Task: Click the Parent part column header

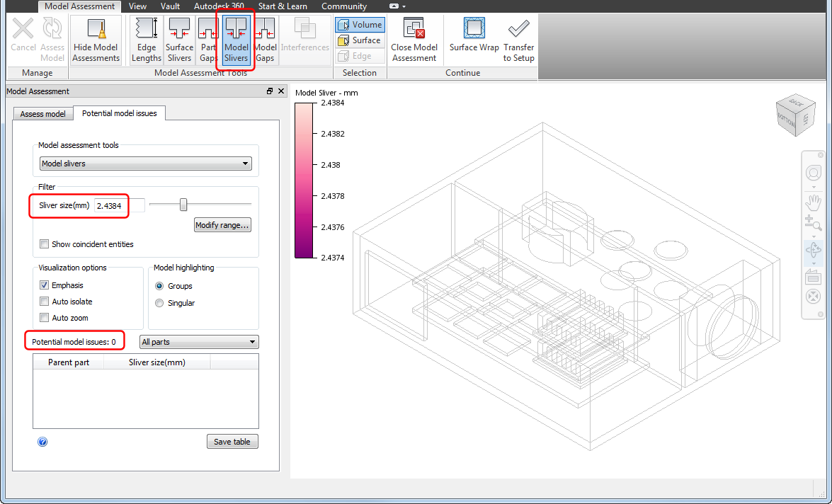Action: pyautogui.click(x=69, y=362)
